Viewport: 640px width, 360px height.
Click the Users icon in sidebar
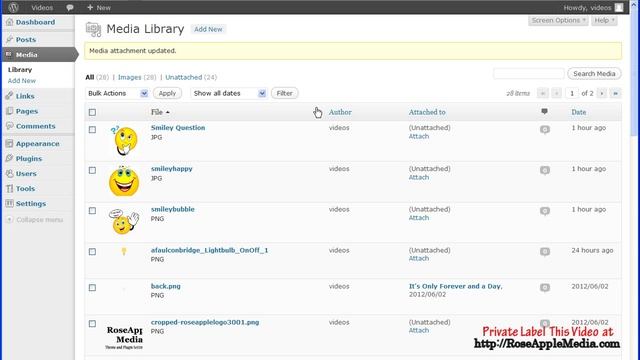coord(9,173)
